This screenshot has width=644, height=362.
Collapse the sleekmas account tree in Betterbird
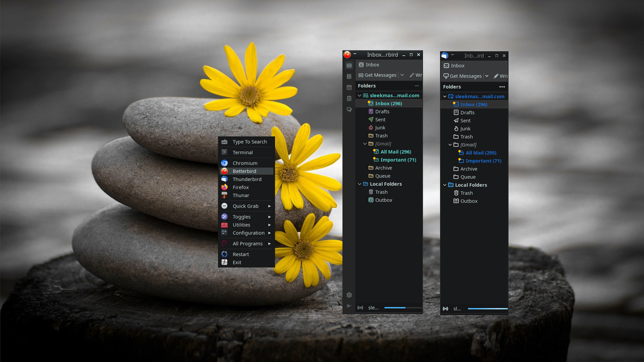tap(359, 96)
